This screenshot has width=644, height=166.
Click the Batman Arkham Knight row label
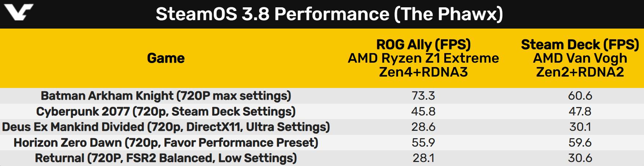(x=166, y=96)
